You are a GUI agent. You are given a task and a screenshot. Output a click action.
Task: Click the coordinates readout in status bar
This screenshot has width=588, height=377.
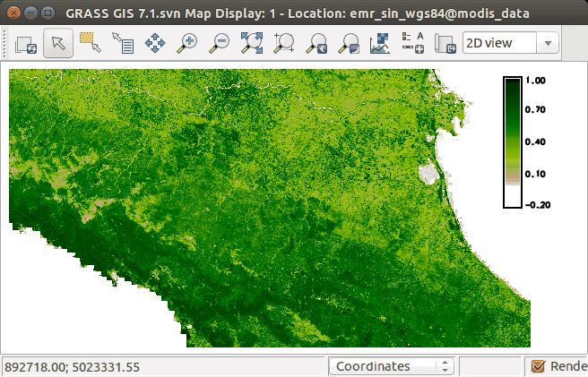point(72,366)
